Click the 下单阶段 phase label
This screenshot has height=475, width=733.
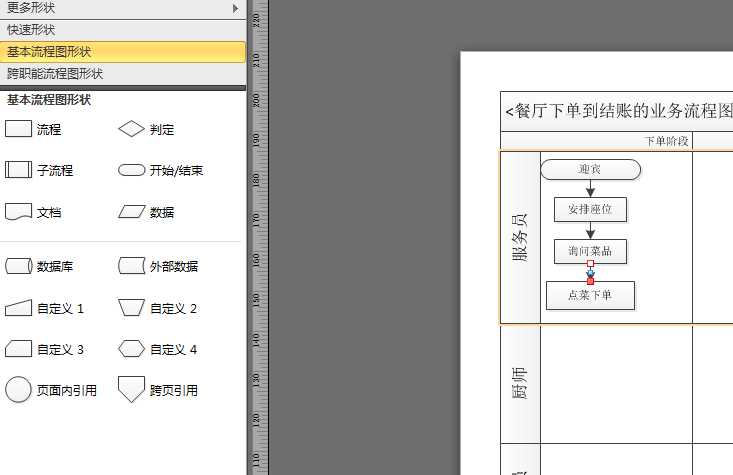[666, 141]
